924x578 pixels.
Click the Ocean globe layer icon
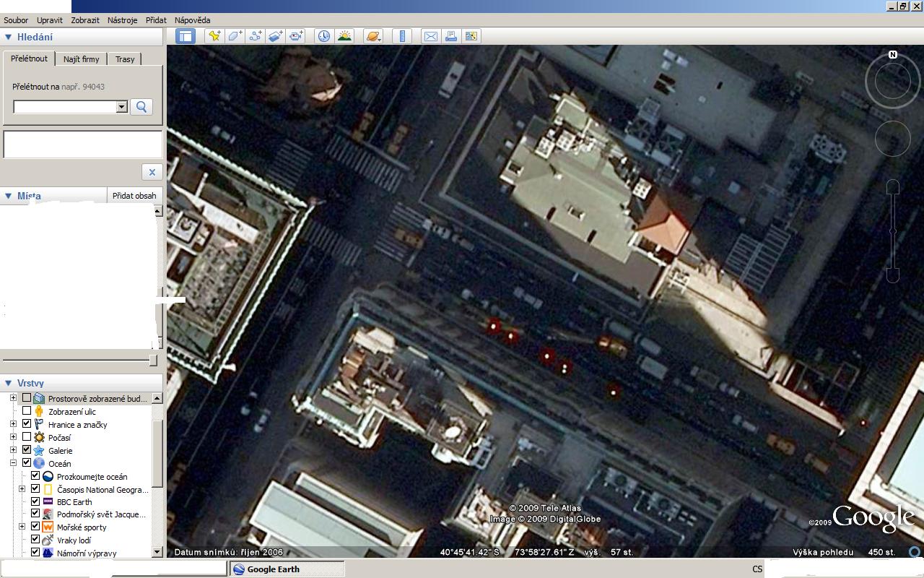(39, 464)
